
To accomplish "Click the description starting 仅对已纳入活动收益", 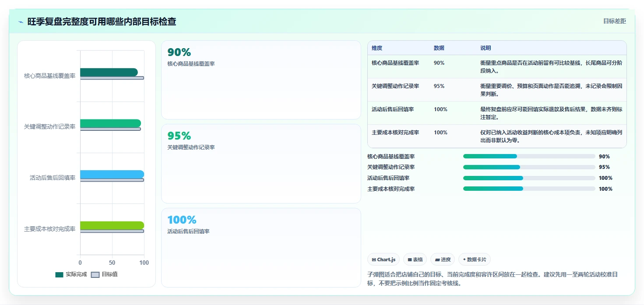I will click(x=551, y=137).
